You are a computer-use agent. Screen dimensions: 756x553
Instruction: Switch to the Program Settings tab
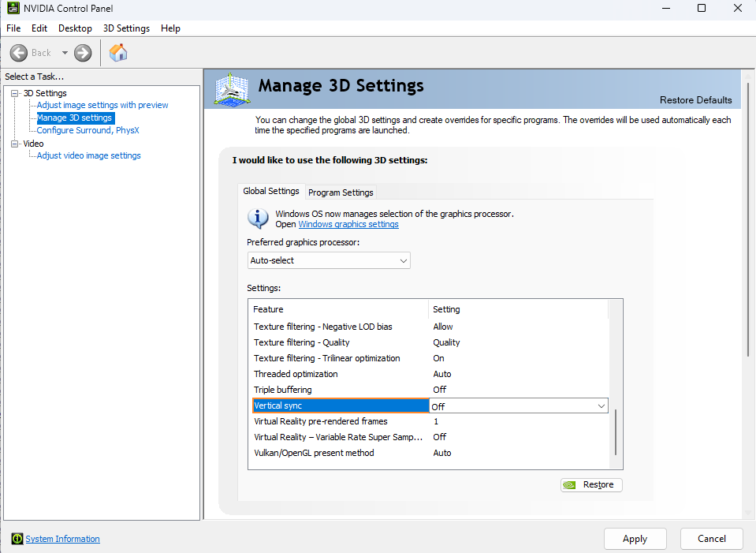[x=341, y=192]
